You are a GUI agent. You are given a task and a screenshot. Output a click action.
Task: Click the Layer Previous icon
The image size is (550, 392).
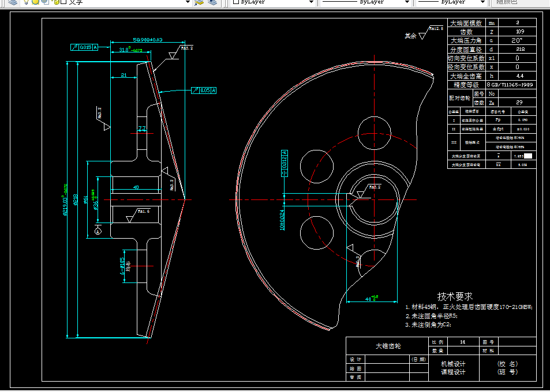212,2
